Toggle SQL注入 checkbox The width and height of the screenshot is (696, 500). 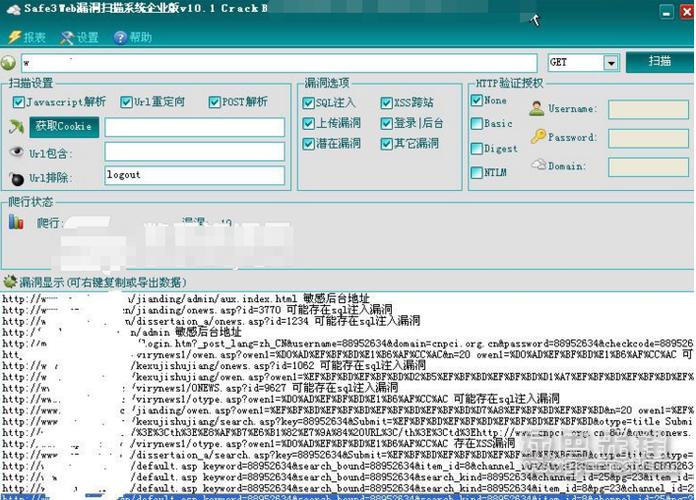pos(308,103)
